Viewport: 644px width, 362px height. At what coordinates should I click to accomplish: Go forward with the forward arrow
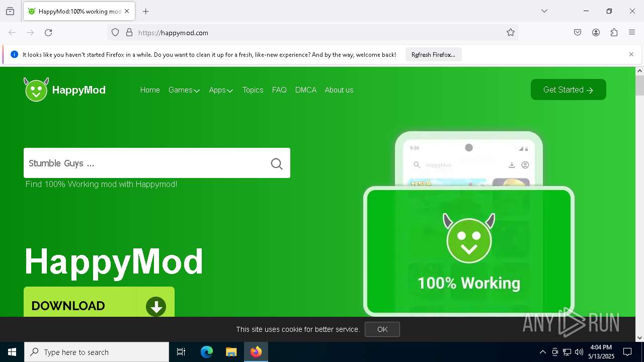(x=30, y=33)
